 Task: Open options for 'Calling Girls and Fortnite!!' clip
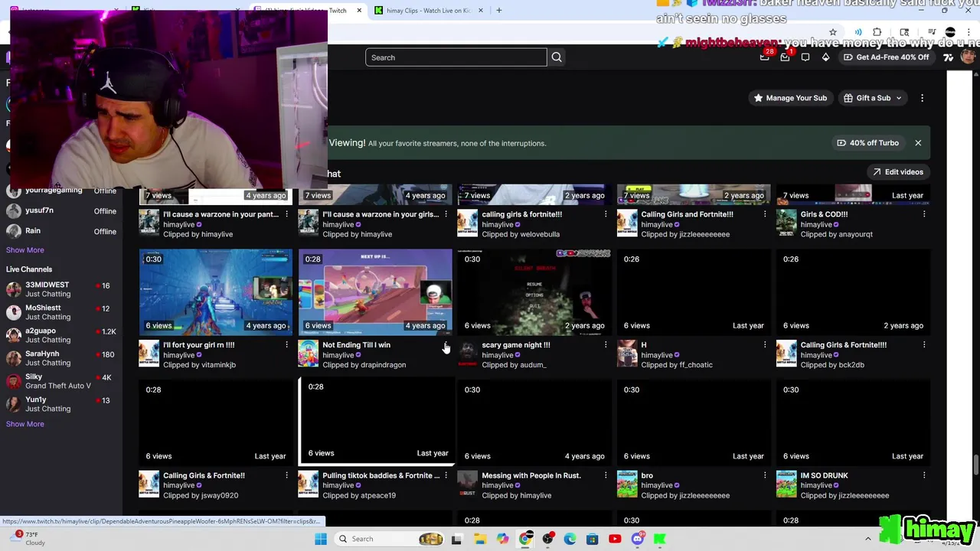[x=764, y=214]
